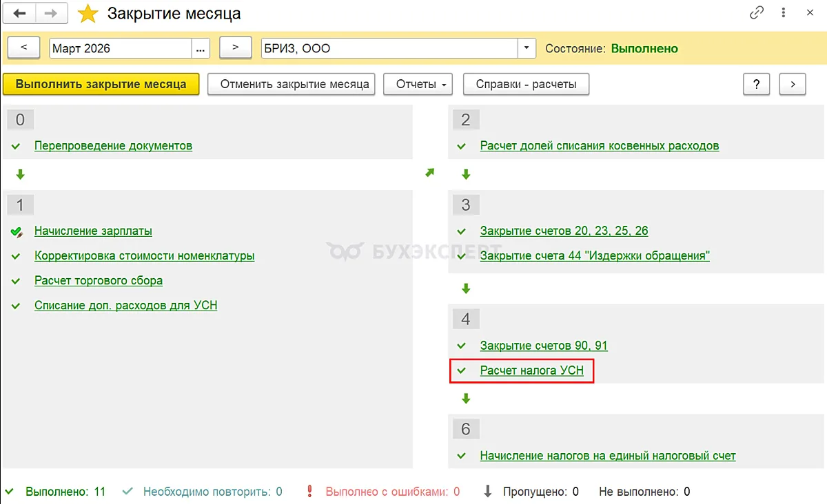Click check icon beside Закрытие счета 44
The height and width of the screenshot is (504, 827).
(x=462, y=256)
